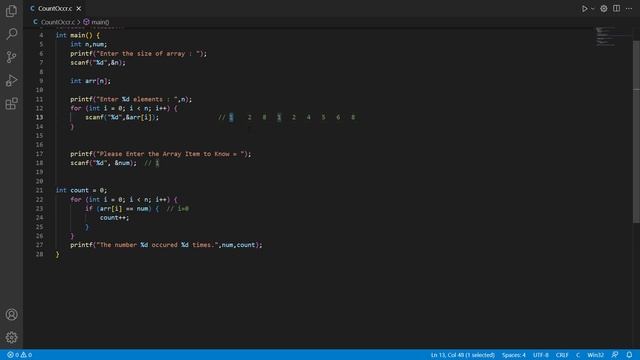640x360 pixels.
Task: Click the vertical editor scrollbar
Action: (636, 131)
